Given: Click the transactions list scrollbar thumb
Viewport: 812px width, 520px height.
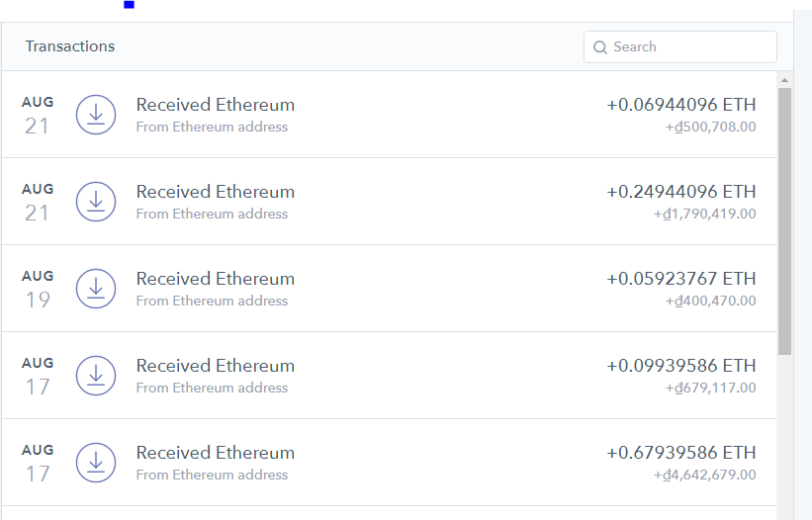Looking at the screenshot, I should point(784,217).
